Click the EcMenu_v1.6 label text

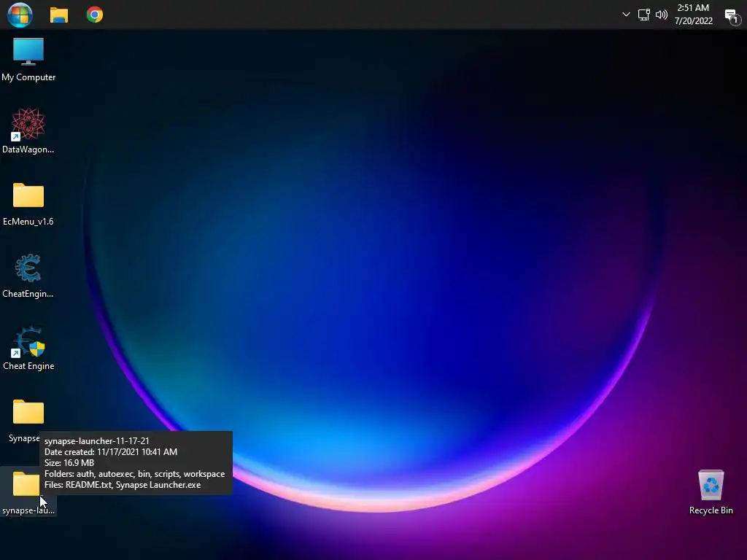[28, 222]
